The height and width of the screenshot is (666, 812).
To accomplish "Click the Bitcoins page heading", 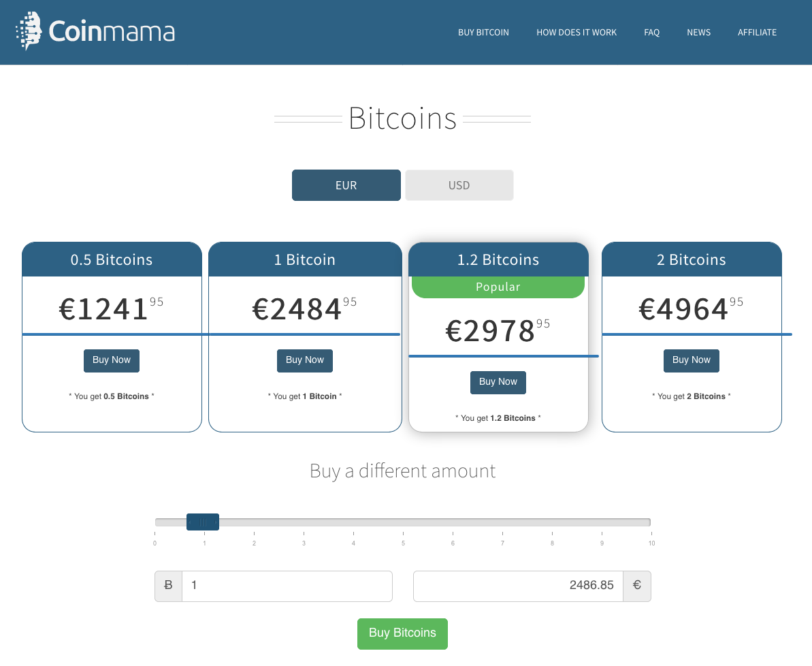I will pos(402,118).
